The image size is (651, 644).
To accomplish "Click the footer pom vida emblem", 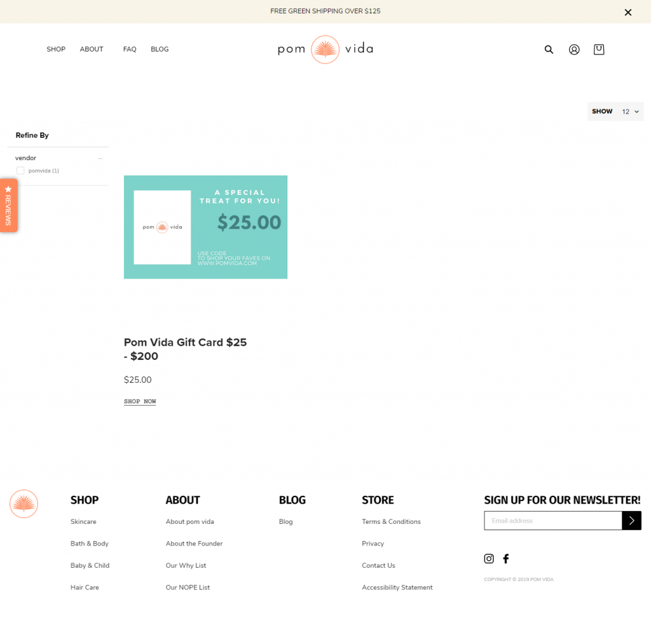I will [24, 504].
